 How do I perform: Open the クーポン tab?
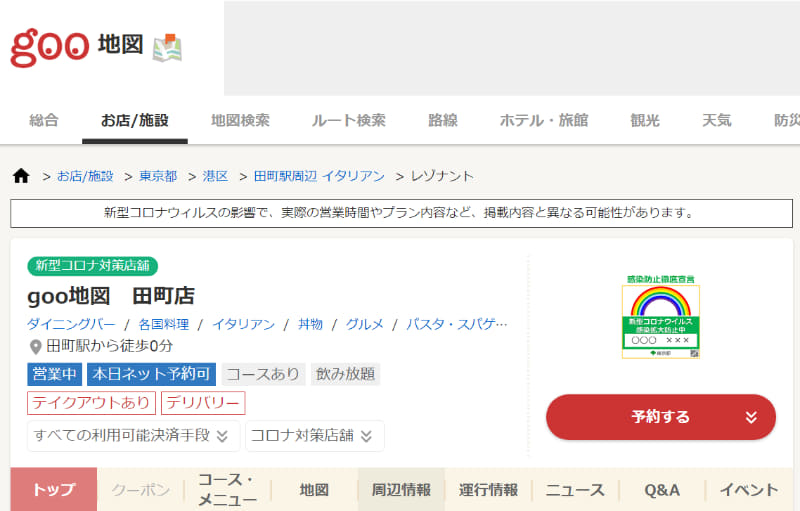pyautogui.click(x=140, y=490)
